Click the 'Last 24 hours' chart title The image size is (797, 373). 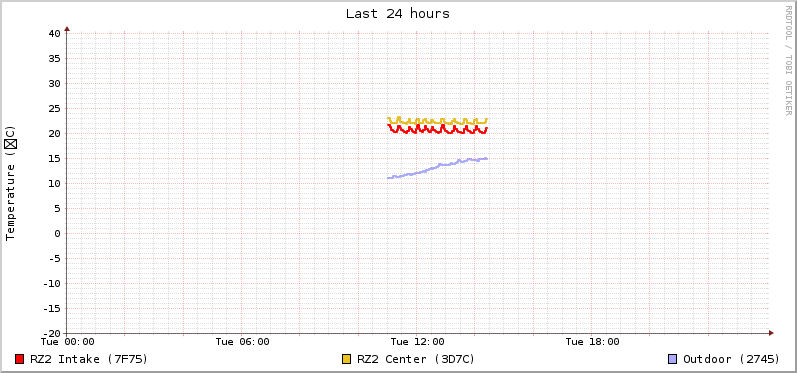coord(398,14)
